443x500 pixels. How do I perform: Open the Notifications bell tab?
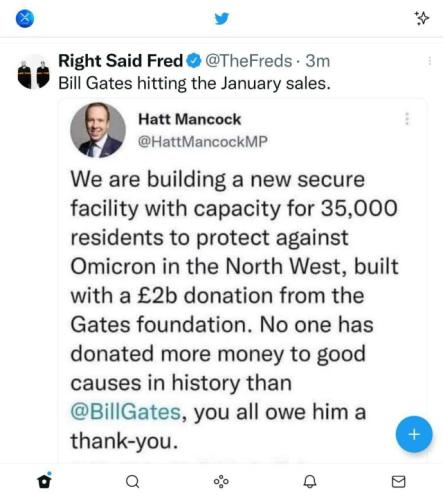(310, 481)
